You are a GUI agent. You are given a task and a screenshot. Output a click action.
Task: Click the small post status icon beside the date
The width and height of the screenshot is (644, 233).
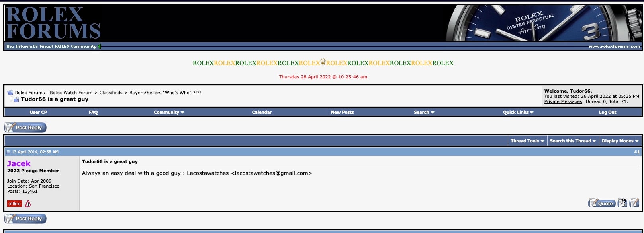[x=8, y=152]
